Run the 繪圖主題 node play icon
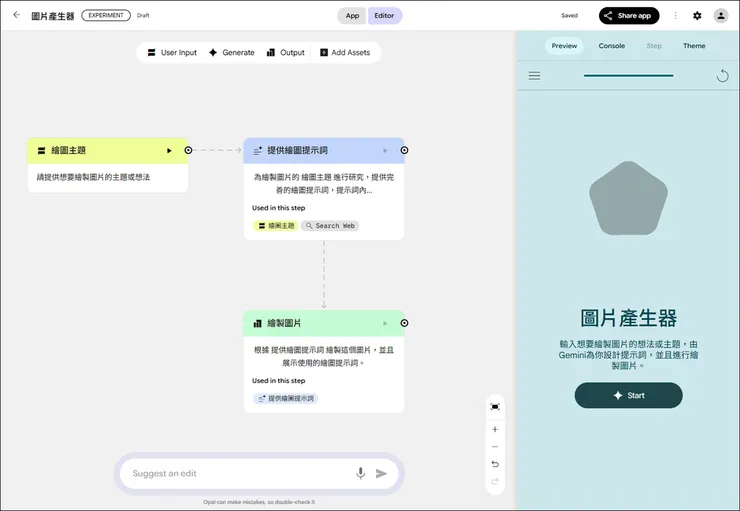 coord(169,151)
